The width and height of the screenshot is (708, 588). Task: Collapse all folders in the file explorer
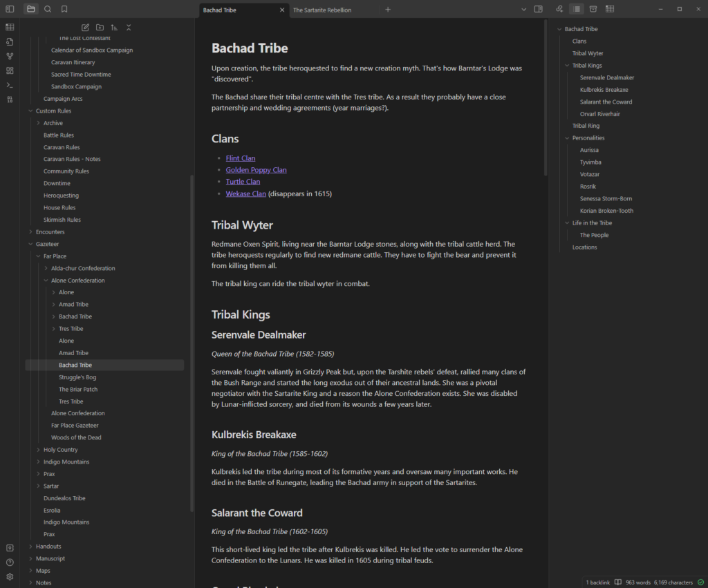[x=129, y=28]
